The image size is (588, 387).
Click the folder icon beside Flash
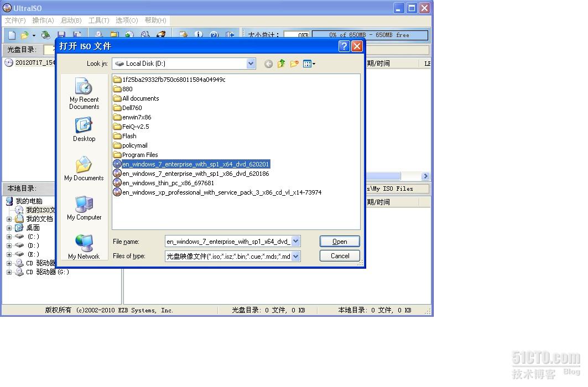click(117, 135)
